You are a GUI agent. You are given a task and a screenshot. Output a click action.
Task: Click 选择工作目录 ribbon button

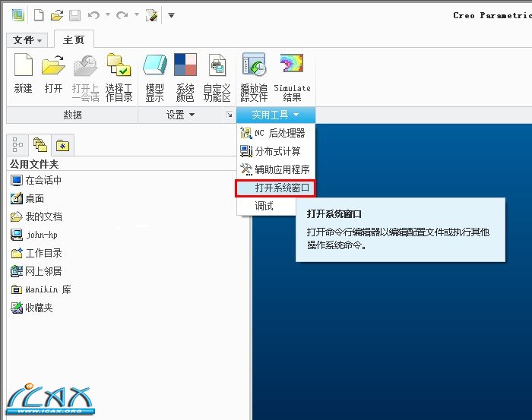[119, 77]
